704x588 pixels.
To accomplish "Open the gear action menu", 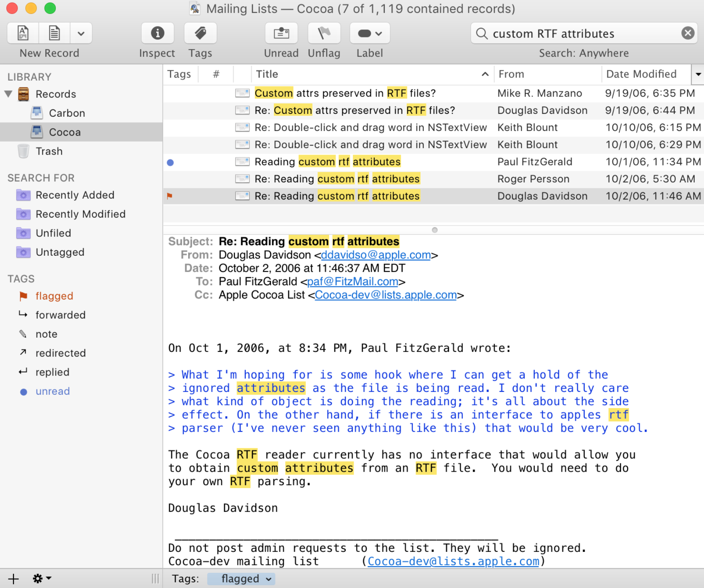I will point(42,579).
